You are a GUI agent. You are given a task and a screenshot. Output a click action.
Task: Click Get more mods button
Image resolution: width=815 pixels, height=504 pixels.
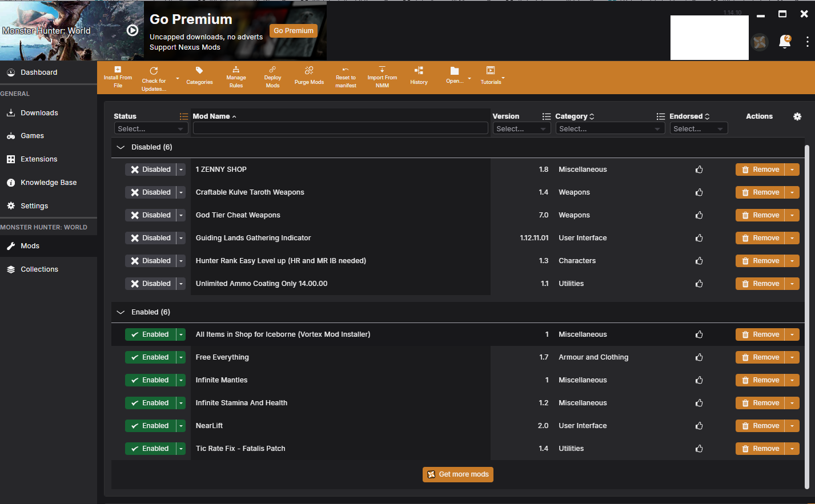tap(458, 474)
